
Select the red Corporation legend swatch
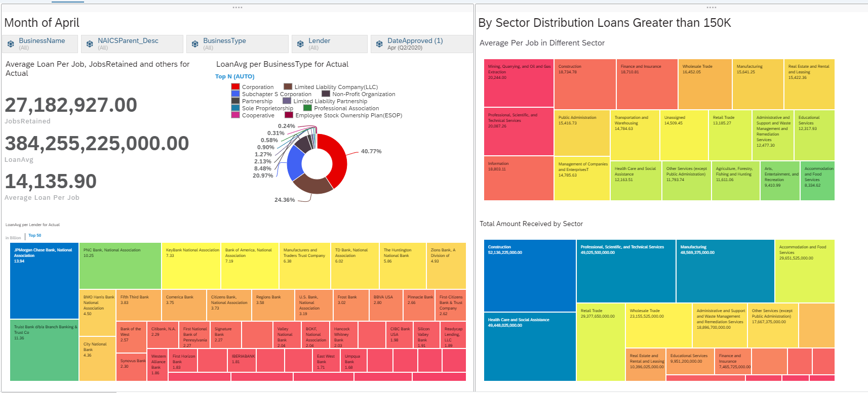[x=235, y=87]
